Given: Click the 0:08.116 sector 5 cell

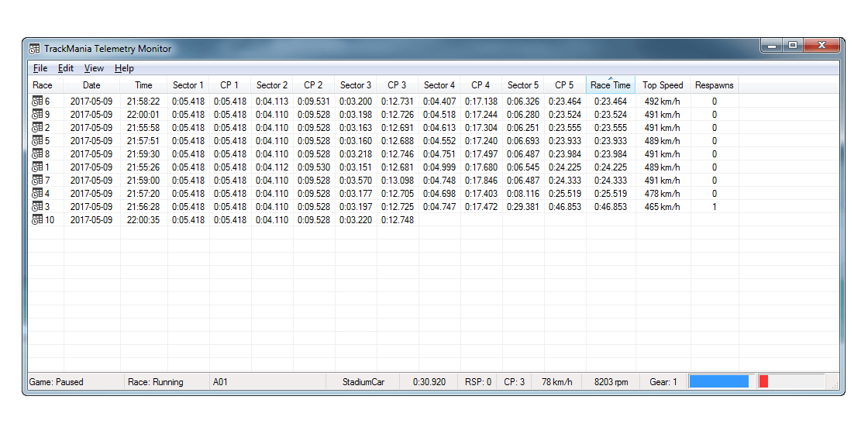Looking at the screenshot, I should pyautogui.click(x=523, y=194).
